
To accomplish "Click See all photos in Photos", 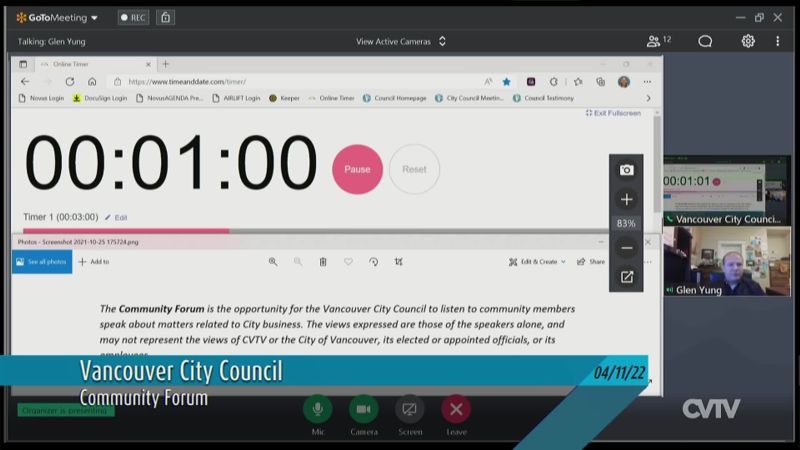I will click(42, 262).
